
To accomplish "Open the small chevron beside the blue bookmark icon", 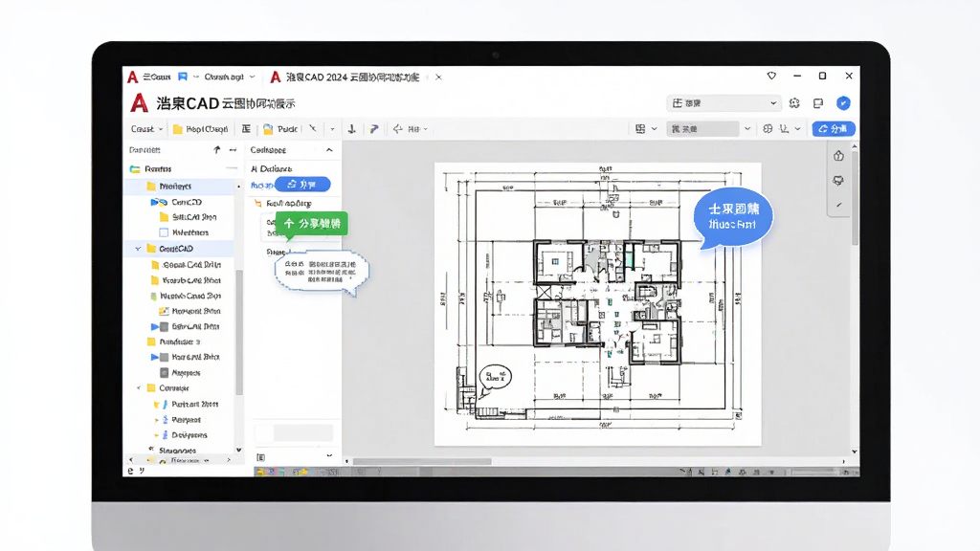I will [x=195, y=77].
